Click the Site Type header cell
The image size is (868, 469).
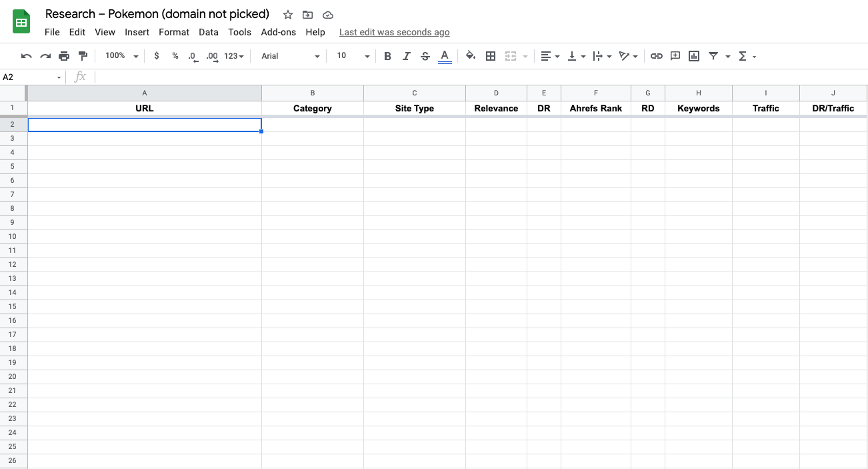coord(415,108)
